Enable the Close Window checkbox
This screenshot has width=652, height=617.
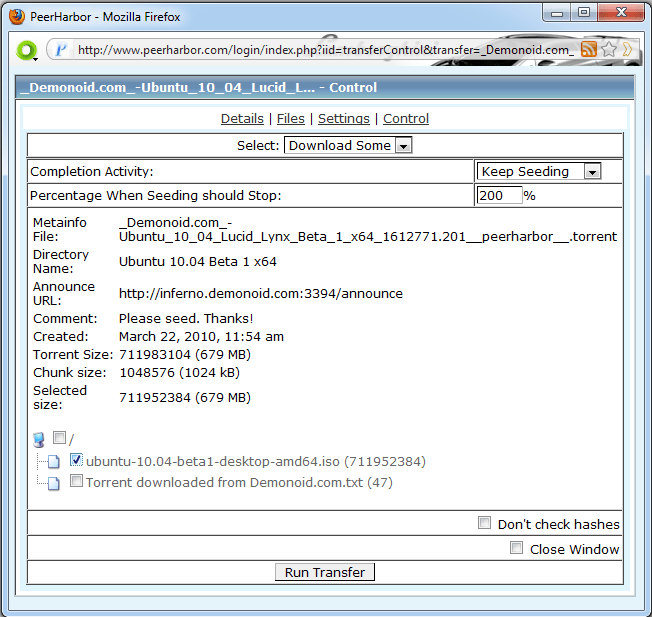(516, 548)
